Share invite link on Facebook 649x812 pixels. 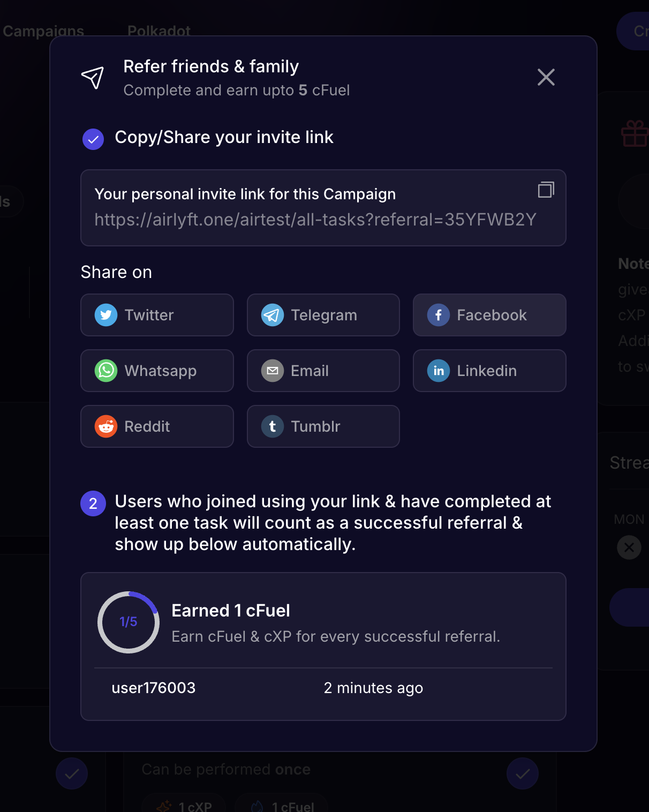coord(489,315)
